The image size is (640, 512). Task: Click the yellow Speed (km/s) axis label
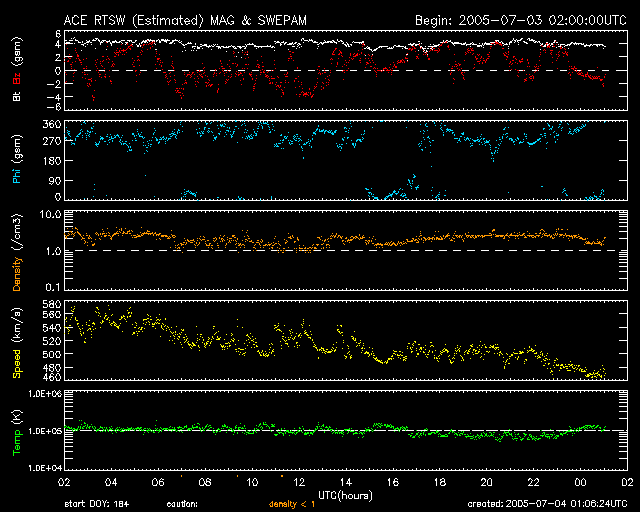click(x=15, y=343)
